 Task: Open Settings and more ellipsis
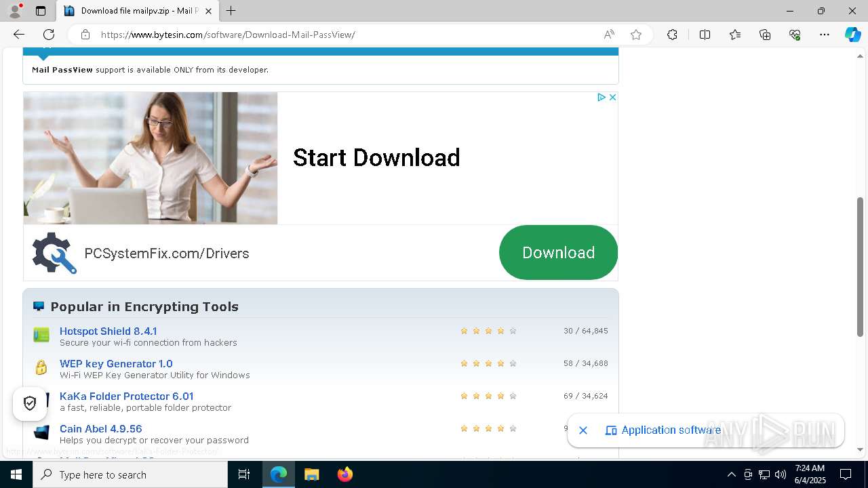[825, 35]
